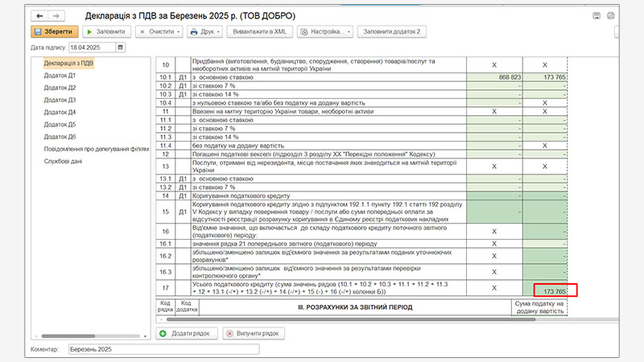
Task: Click the Коментар field with Березень 2025
Action: (x=164, y=349)
